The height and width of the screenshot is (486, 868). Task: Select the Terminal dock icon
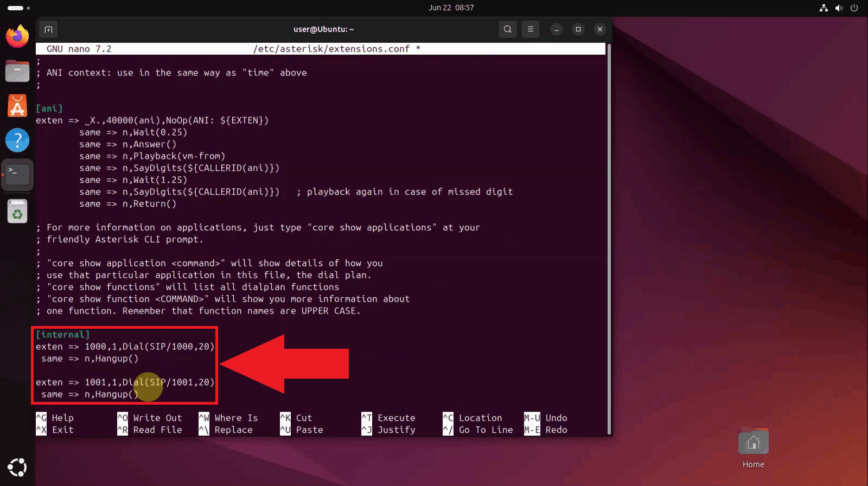click(x=17, y=175)
